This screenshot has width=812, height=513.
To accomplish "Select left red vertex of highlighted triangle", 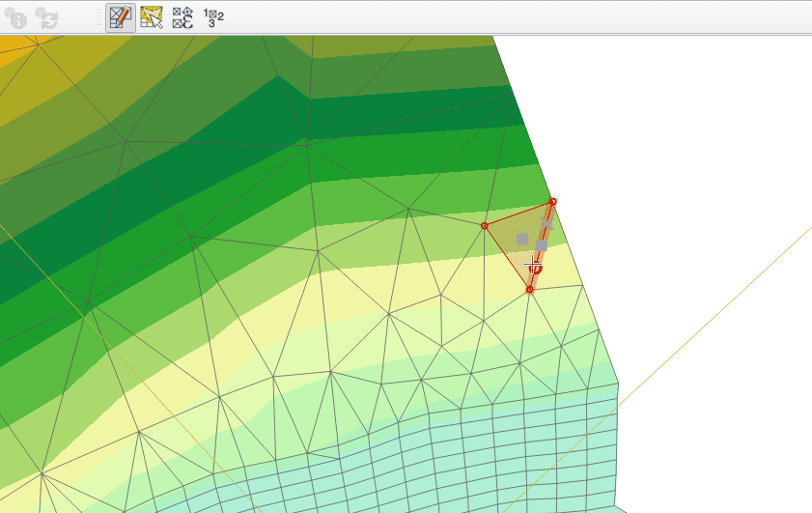I will [485, 226].
